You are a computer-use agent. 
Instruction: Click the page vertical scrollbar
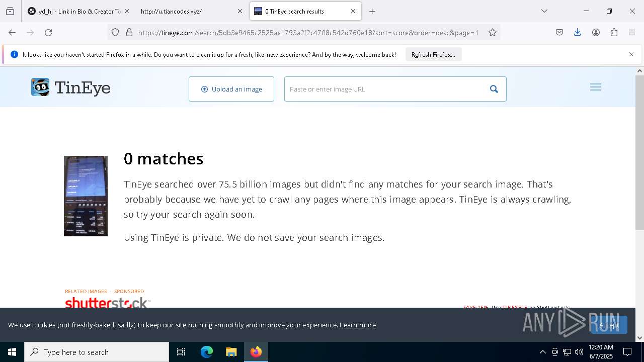click(639, 152)
